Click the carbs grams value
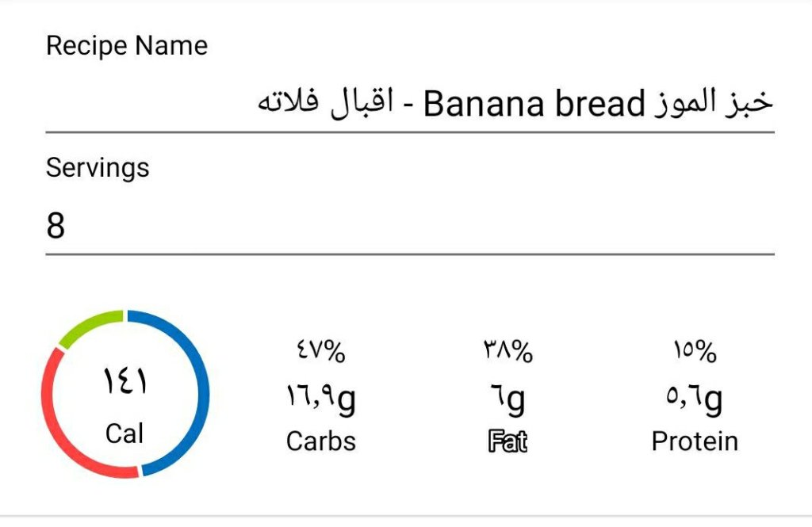 click(321, 400)
